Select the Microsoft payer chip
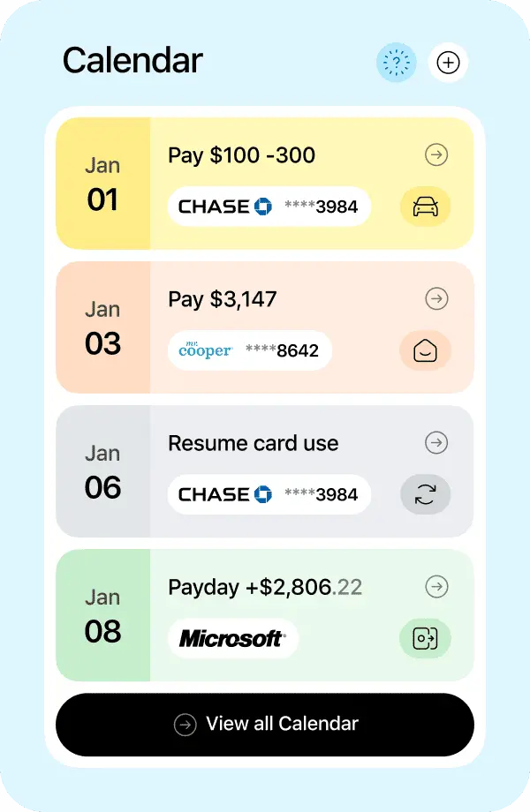The height and width of the screenshot is (812, 530). tap(233, 638)
